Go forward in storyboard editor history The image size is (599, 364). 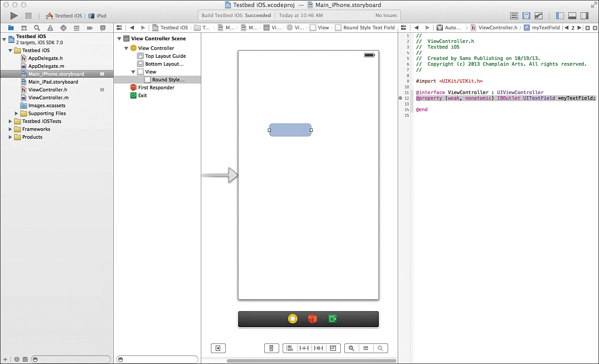[x=143, y=28]
